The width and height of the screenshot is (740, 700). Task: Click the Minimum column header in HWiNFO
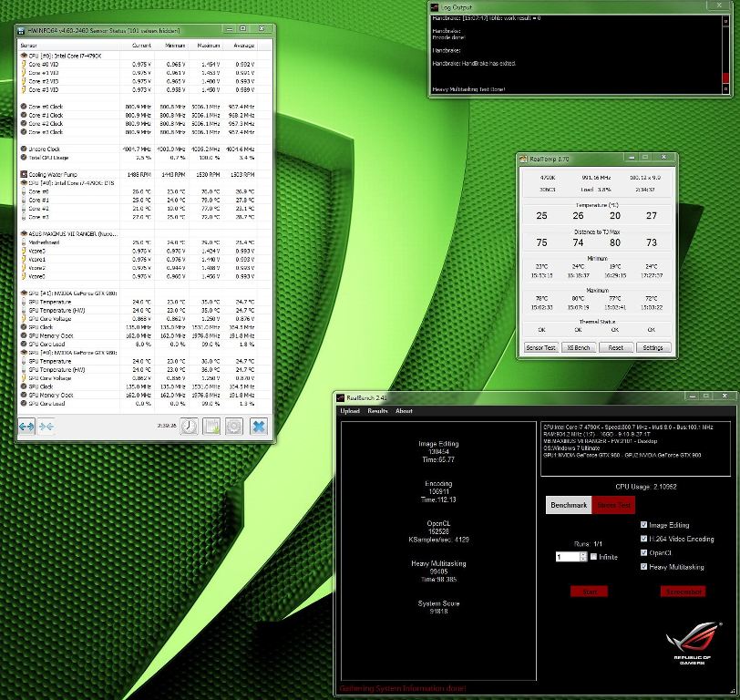point(170,46)
